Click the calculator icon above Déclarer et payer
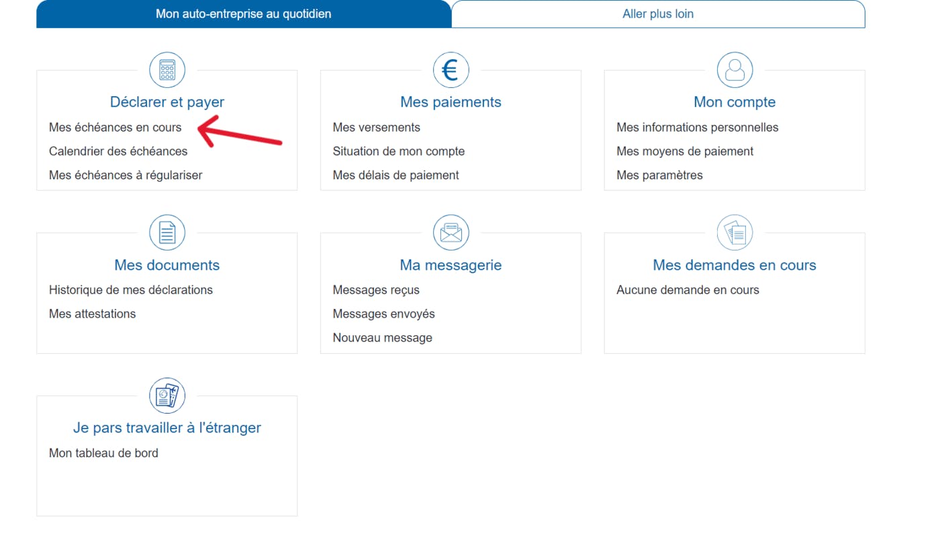 [167, 69]
